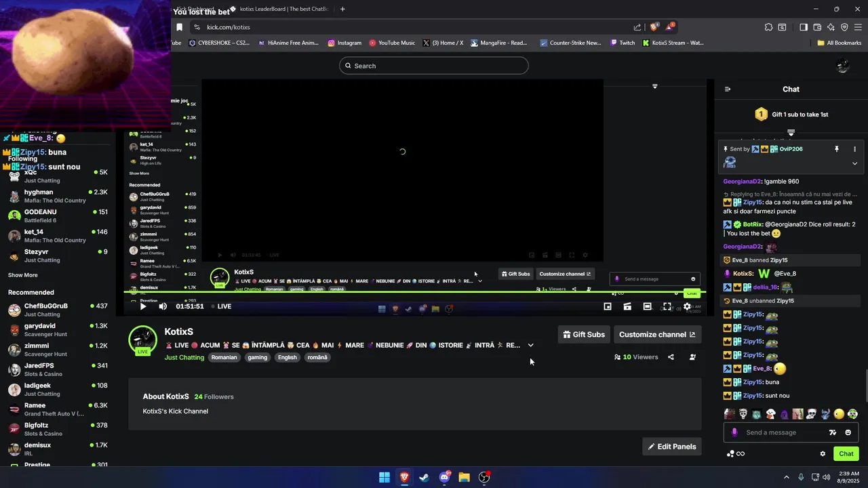Image resolution: width=868 pixels, height=488 pixels.
Task: Open xQc channel in sidebar
Action: coord(58,176)
